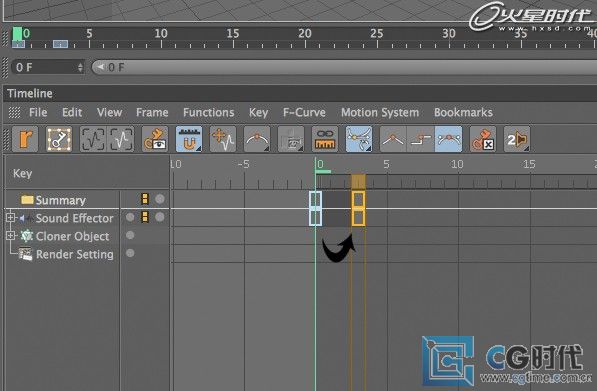Viewport: 597px width, 391px height.
Task: Expand the Sound Effector tree node
Action: [11, 218]
